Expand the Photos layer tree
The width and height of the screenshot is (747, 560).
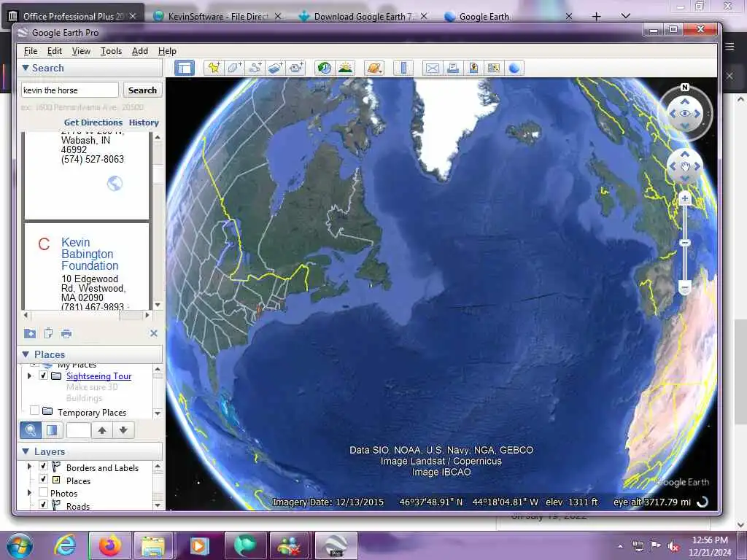[x=29, y=493]
